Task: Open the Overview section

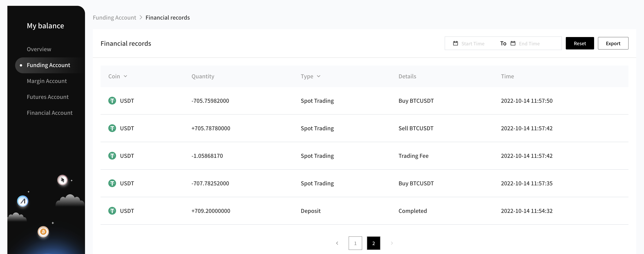Action: coord(39,49)
